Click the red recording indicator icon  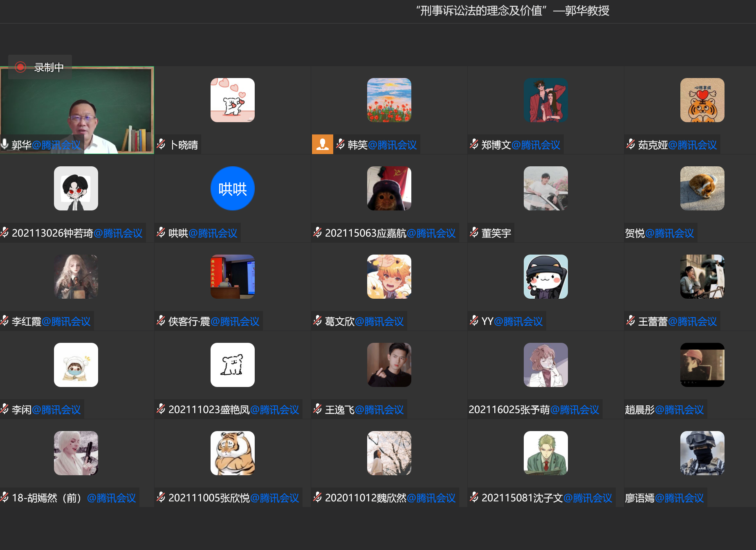pos(20,67)
